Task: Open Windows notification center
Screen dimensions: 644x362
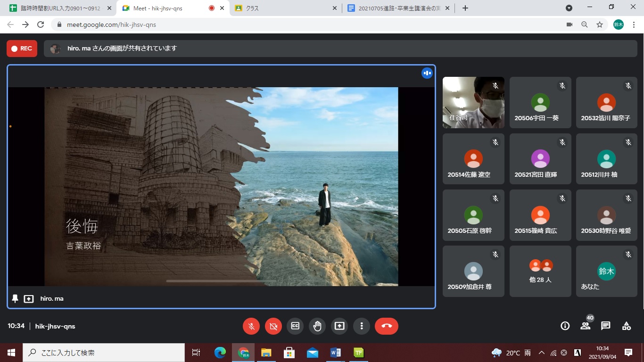Action: tap(628, 353)
